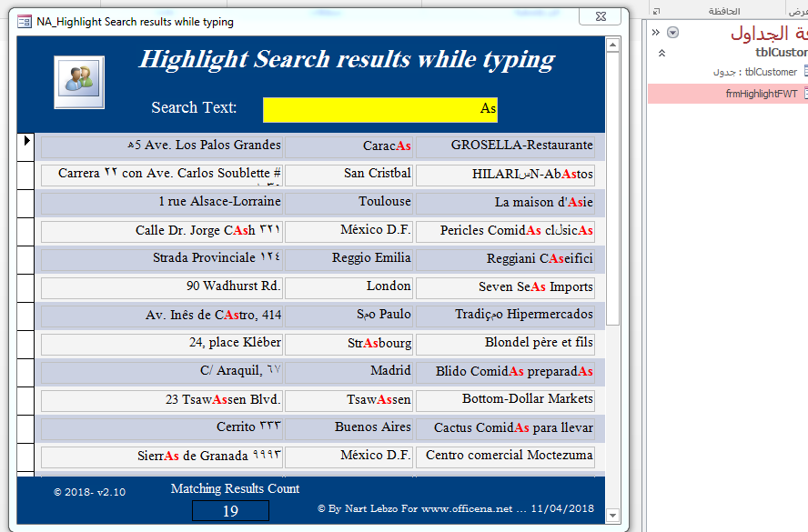Click scroll up arrow of form scrollbar

(x=612, y=45)
